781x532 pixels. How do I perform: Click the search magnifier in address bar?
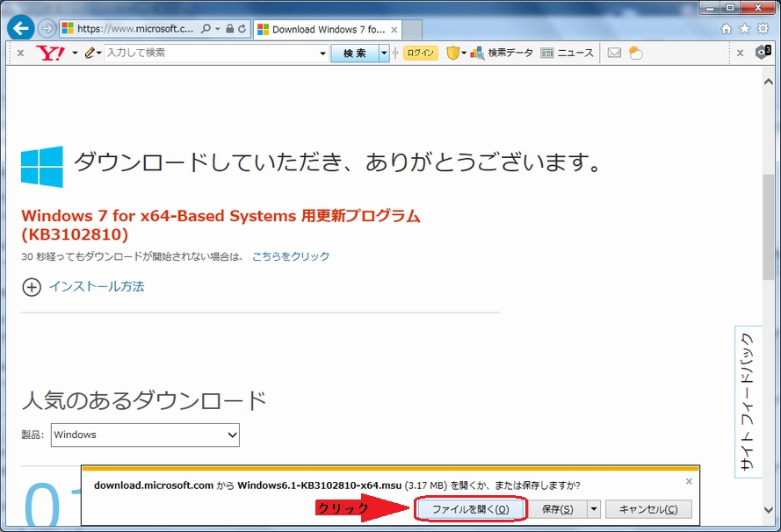206,29
